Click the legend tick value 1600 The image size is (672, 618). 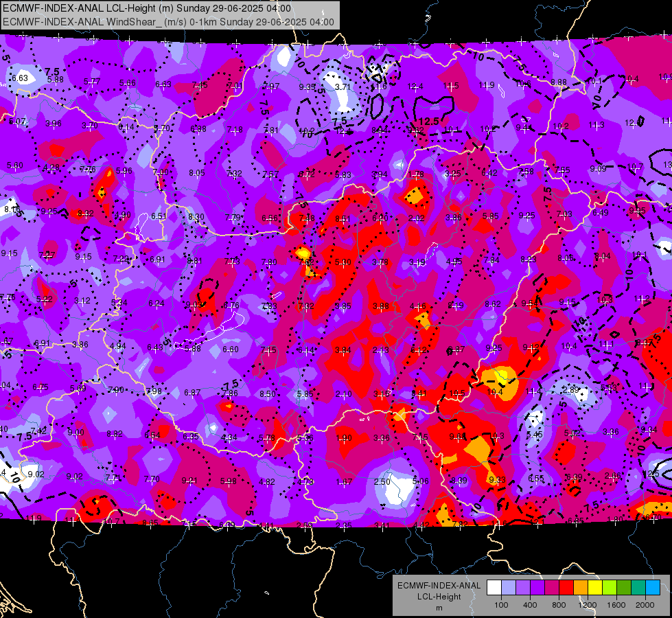[x=616, y=605]
